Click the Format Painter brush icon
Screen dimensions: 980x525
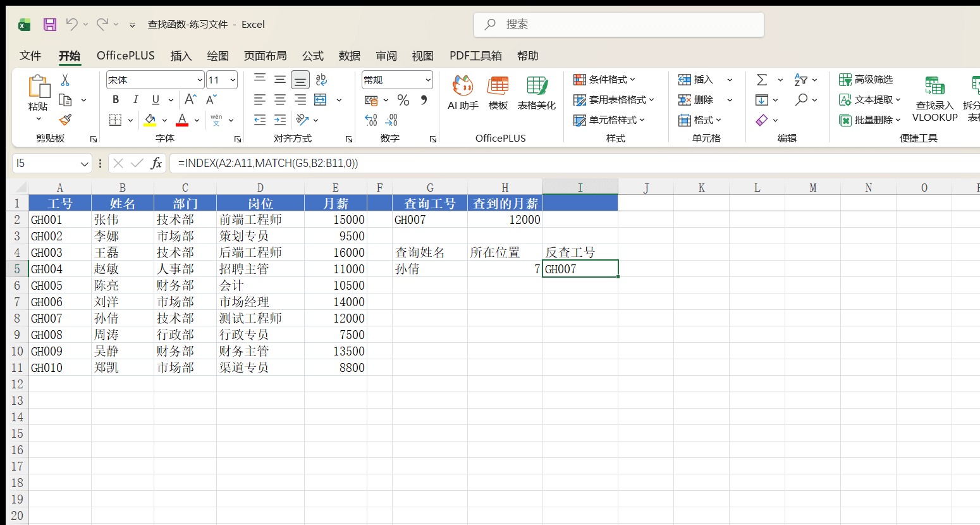(x=65, y=120)
